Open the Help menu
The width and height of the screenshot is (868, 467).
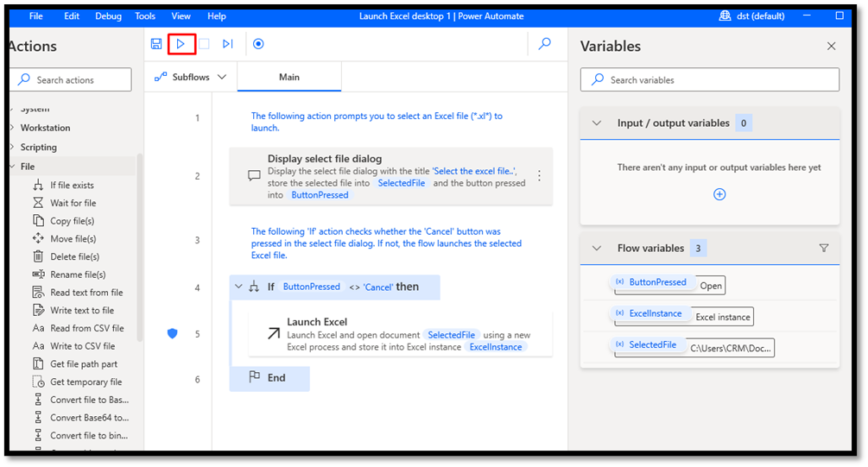click(x=217, y=16)
